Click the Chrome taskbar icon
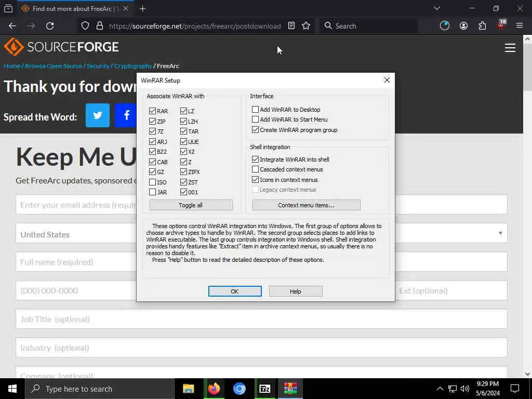Image resolution: width=532 pixels, height=399 pixels. pos(239,389)
